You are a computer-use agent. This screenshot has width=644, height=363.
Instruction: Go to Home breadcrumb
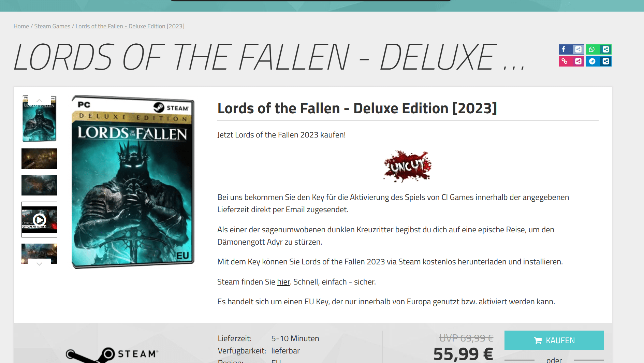tap(21, 26)
